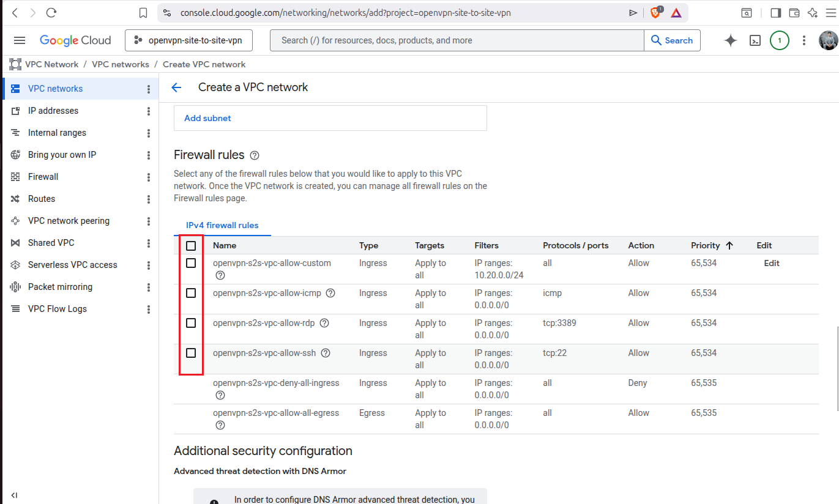Open options menu beside VPC networks
Screen dimensions: 839x504
point(149,89)
